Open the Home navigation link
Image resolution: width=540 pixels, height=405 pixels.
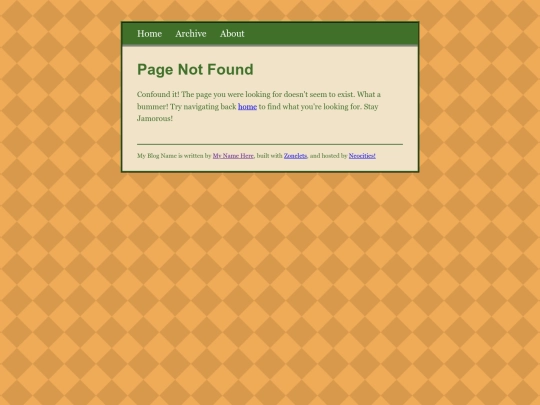(149, 34)
